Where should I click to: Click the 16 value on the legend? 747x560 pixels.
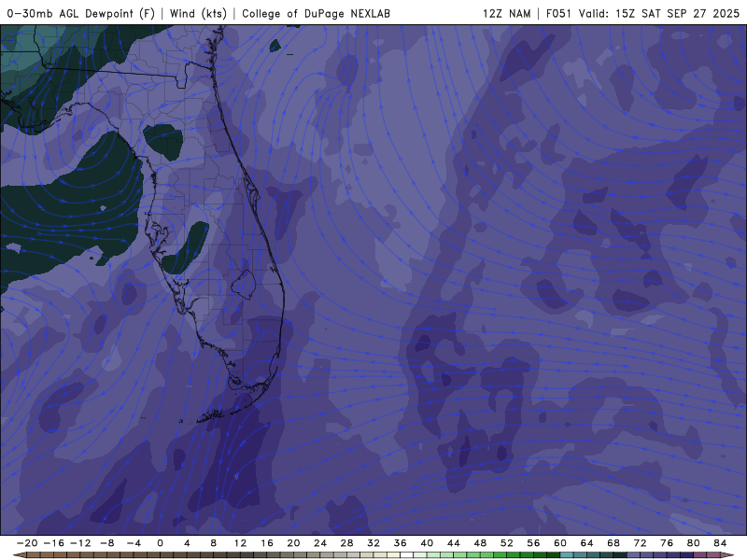click(267, 543)
